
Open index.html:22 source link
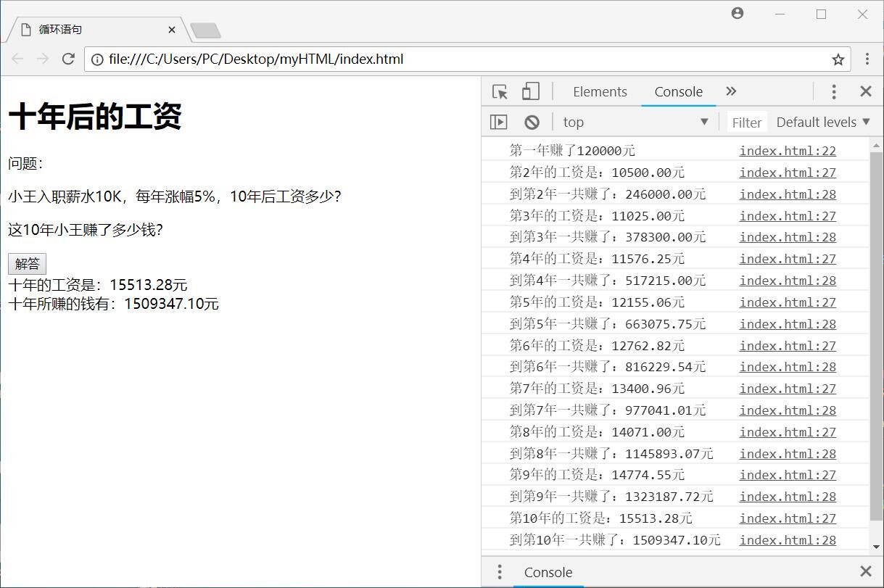coord(788,151)
